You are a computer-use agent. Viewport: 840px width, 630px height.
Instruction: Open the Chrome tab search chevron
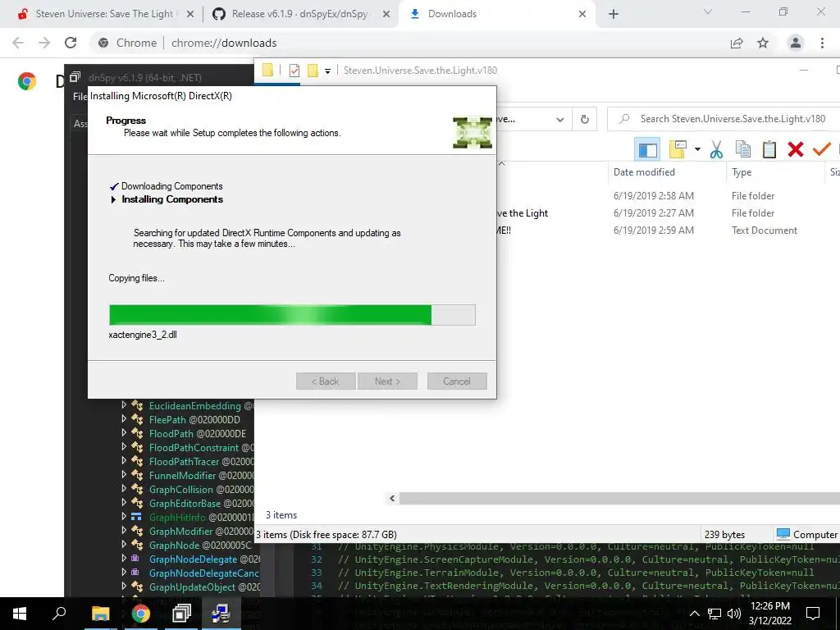708,11
